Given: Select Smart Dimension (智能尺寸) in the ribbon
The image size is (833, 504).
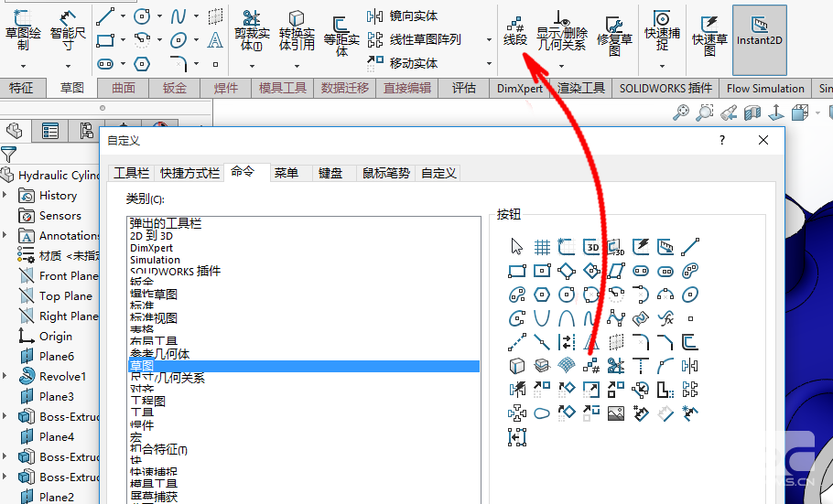Looking at the screenshot, I should (x=68, y=31).
